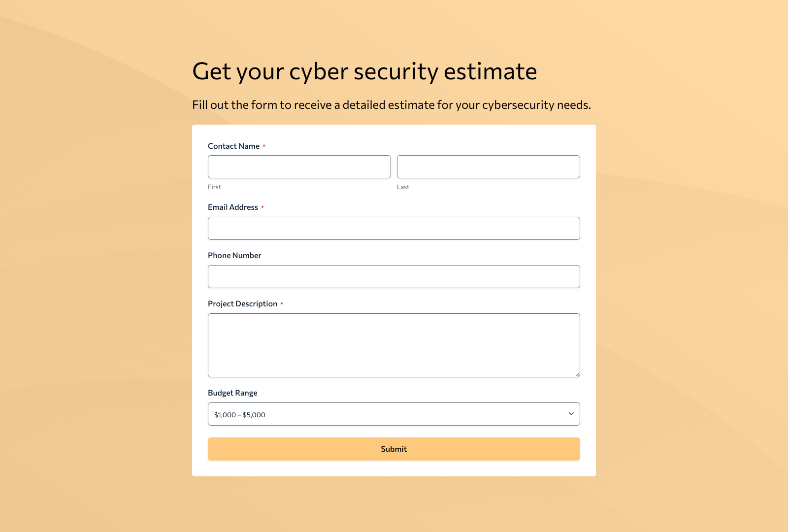Click the Contact Name label
The height and width of the screenshot is (532, 788).
point(233,146)
